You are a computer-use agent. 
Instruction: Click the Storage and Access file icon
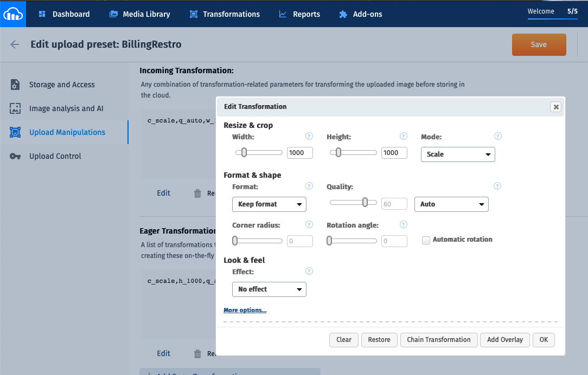coord(15,85)
